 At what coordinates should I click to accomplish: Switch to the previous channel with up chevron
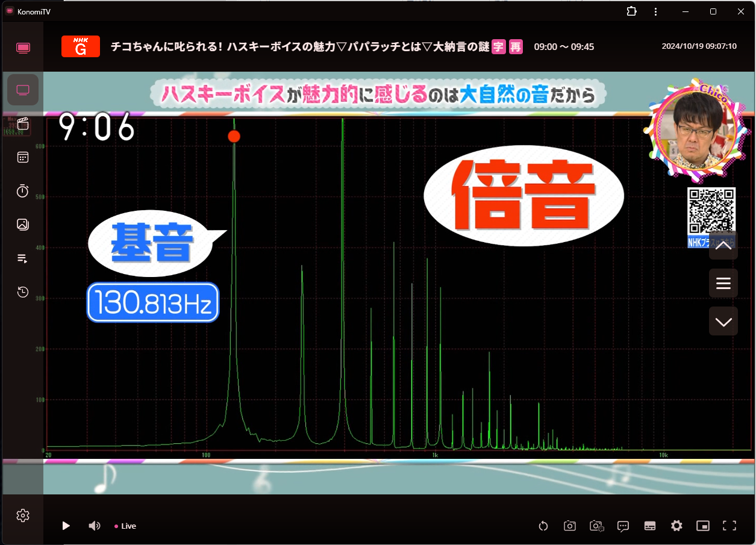point(723,245)
